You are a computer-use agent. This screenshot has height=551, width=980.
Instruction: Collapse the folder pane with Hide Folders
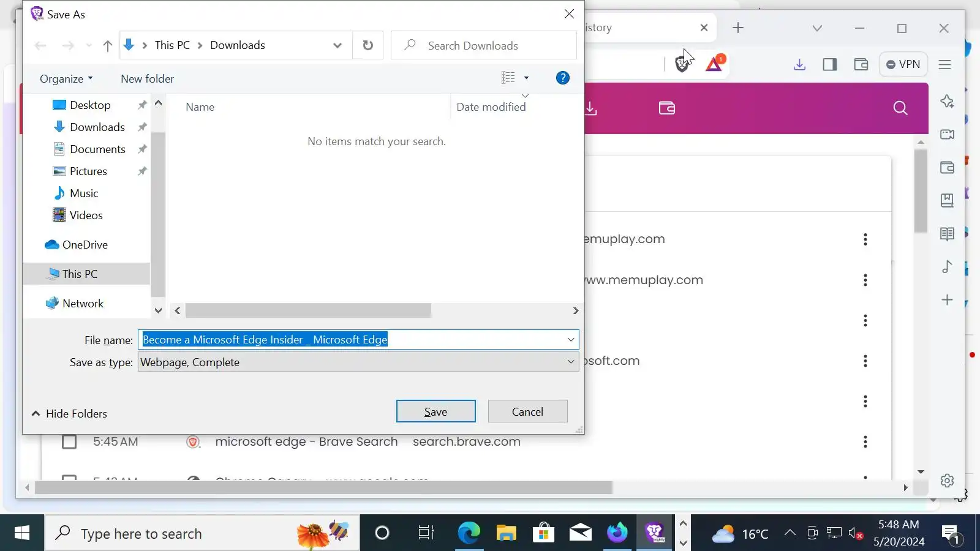pos(70,413)
